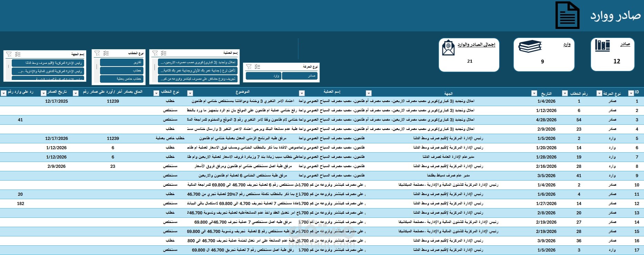This screenshot has height=255, width=644.
Task: Click letter number 54 in row 3
Action: point(579,120)
